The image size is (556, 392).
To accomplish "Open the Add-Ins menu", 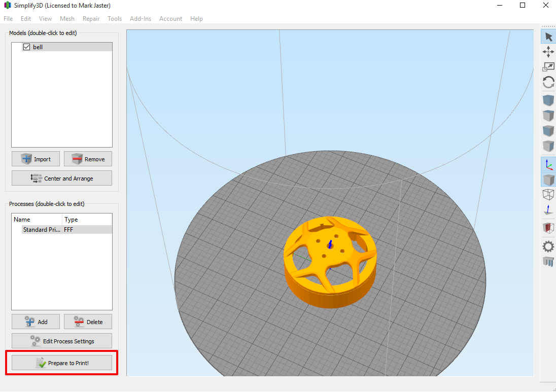I will [141, 19].
